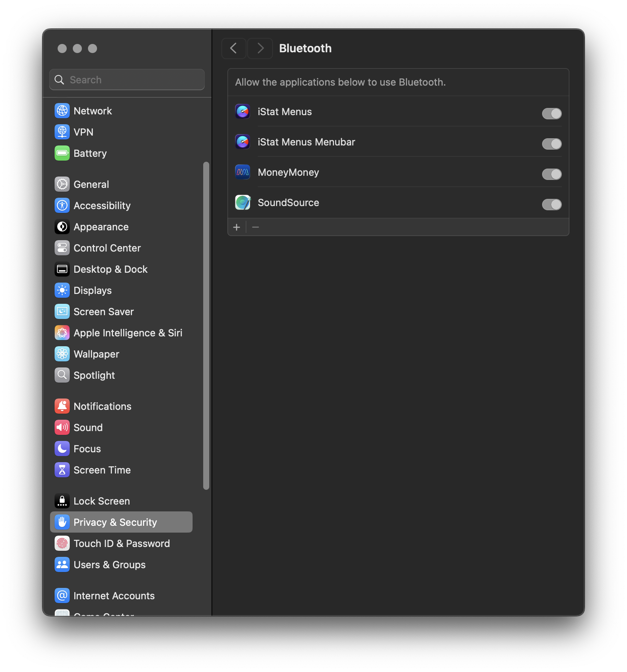Click the General gear icon

coord(62,184)
